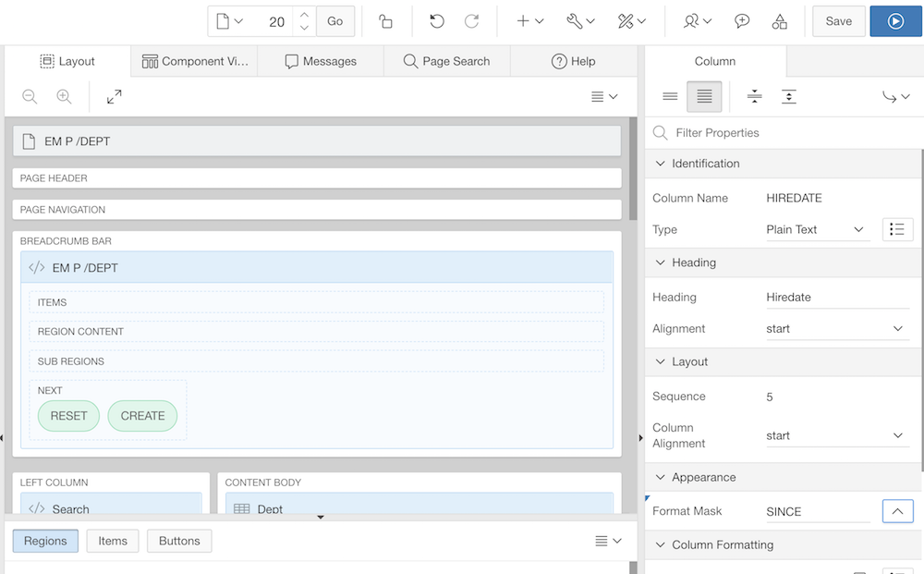924x574 pixels.
Task: Toggle the page lock icon
Action: pos(386,21)
